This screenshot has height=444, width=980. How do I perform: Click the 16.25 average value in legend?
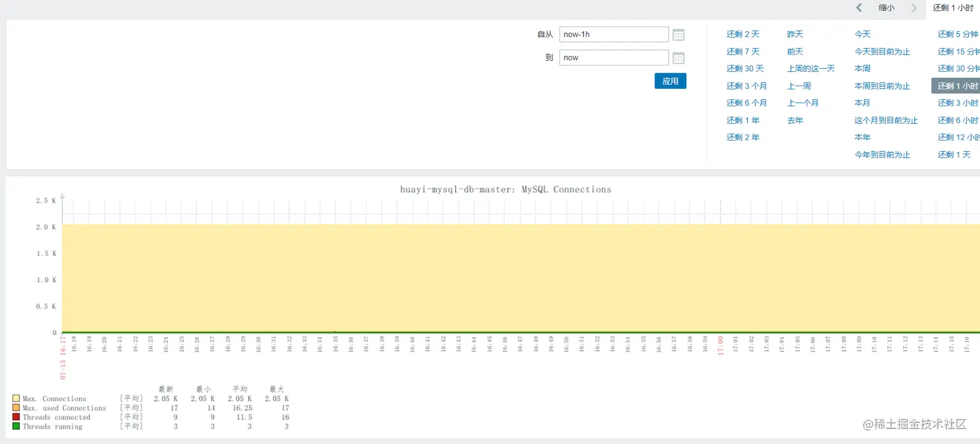point(242,408)
